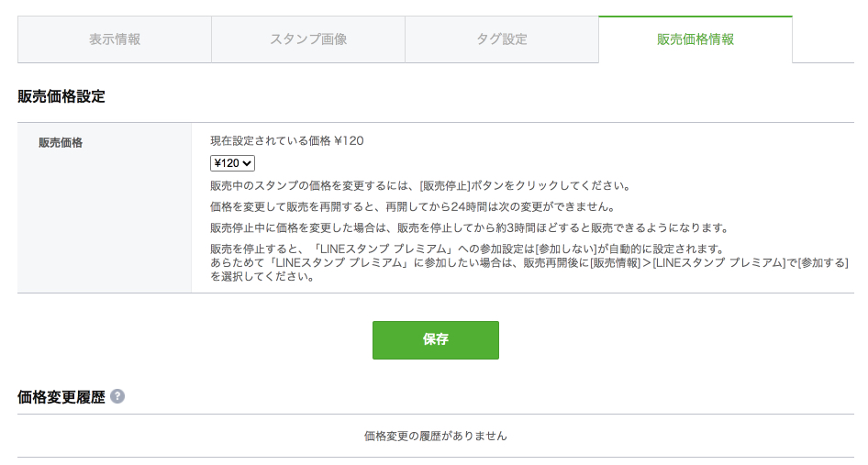
Task: Click the green 保存 button
Action: (x=436, y=340)
